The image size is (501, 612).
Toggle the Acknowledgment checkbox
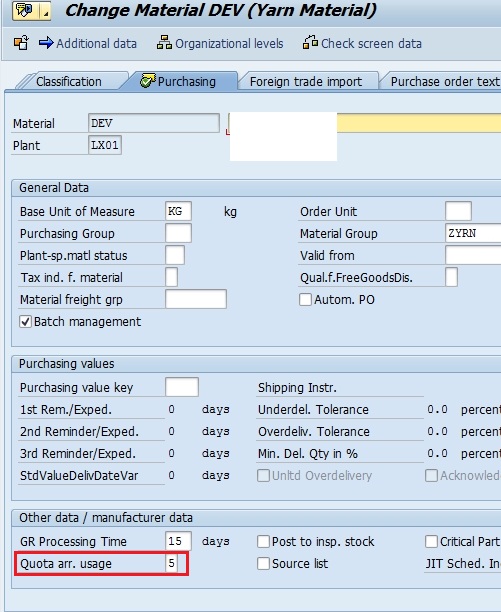431,475
